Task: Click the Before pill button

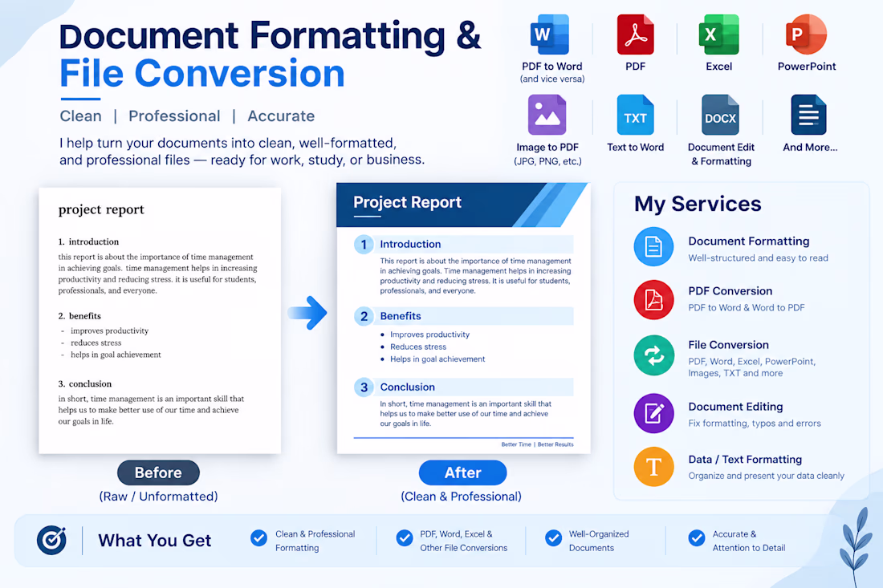Action: (x=158, y=472)
